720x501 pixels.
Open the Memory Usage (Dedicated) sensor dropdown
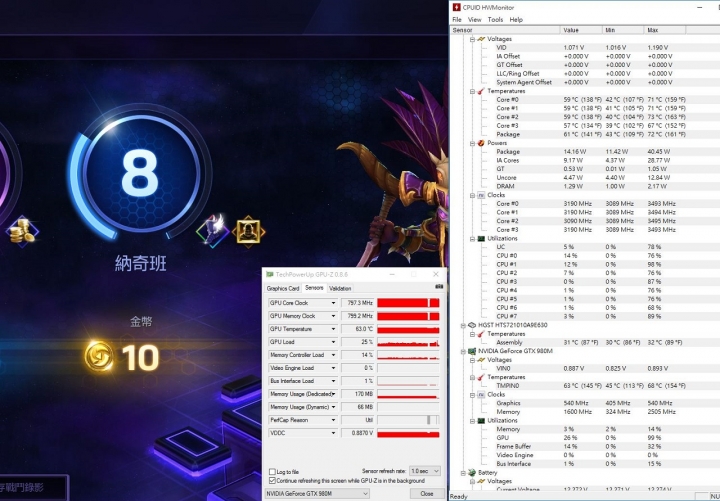pyautogui.click(x=333, y=394)
